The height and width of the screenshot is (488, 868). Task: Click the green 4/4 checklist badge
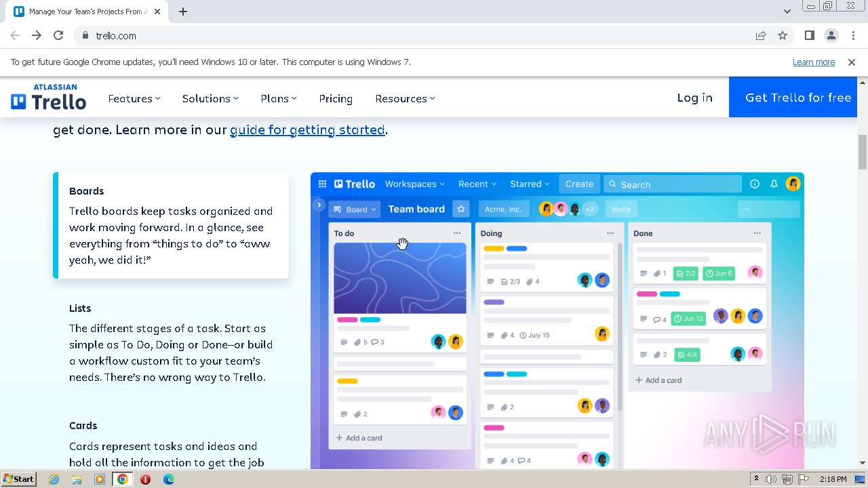click(x=687, y=354)
